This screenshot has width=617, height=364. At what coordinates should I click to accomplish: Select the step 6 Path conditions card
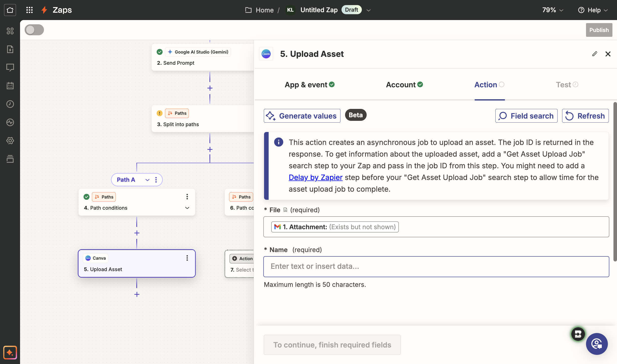(x=239, y=202)
